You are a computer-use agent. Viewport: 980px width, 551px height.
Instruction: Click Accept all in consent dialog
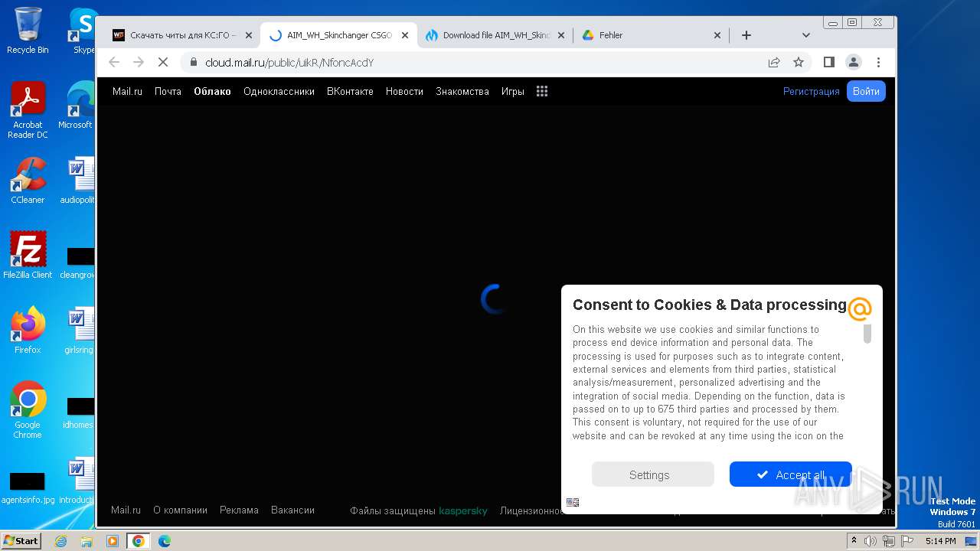coord(790,474)
